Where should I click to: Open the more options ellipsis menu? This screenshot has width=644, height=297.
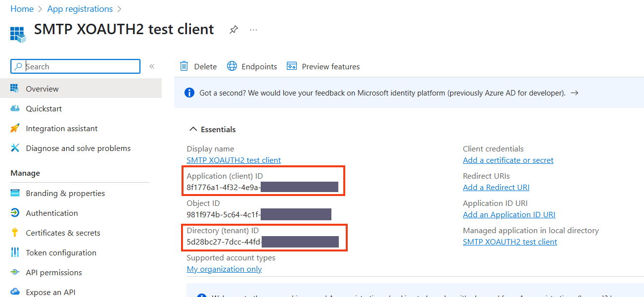coord(254,30)
